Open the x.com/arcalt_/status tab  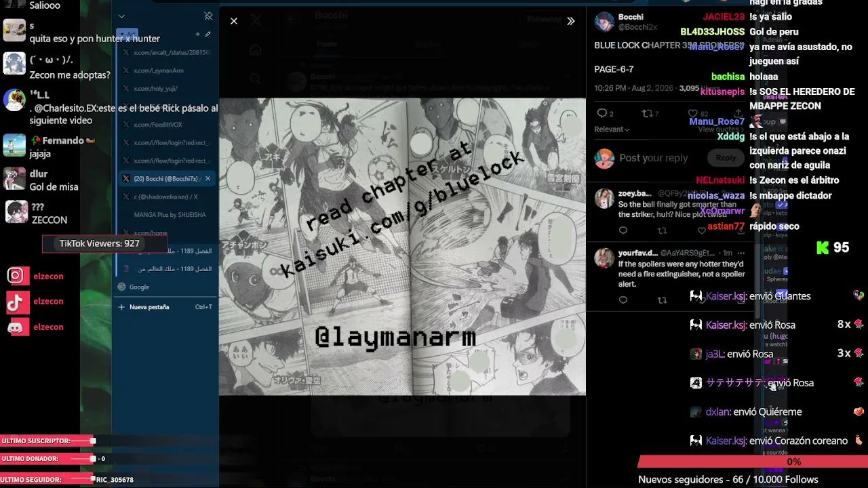(167, 52)
